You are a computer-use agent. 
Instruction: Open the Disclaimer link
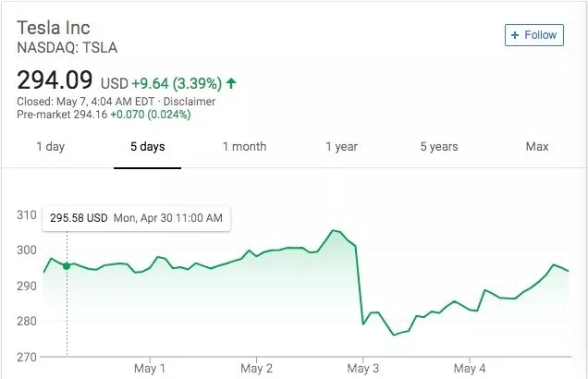pyautogui.click(x=192, y=101)
